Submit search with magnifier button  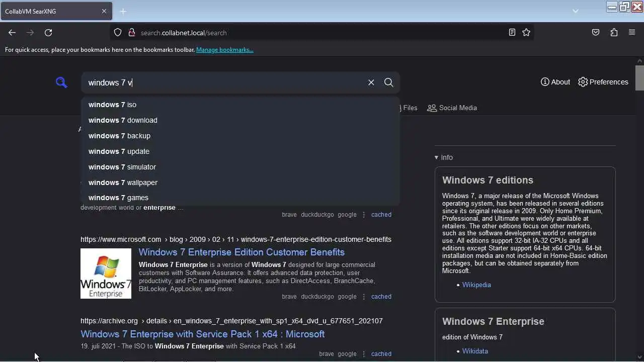click(388, 82)
